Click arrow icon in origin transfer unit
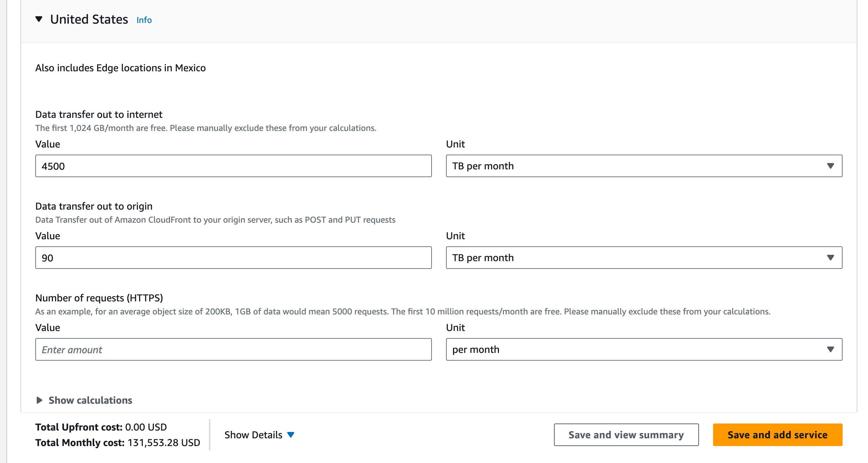Screen dimensions: 868x463 pos(830,258)
